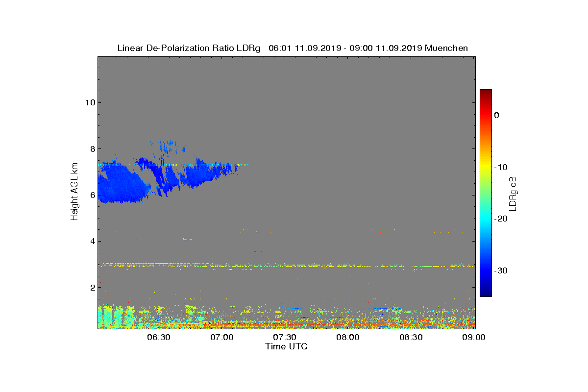The height and width of the screenshot is (392, 588).
Task: Click the colorbar label '-30'
Action: [500, 270]
